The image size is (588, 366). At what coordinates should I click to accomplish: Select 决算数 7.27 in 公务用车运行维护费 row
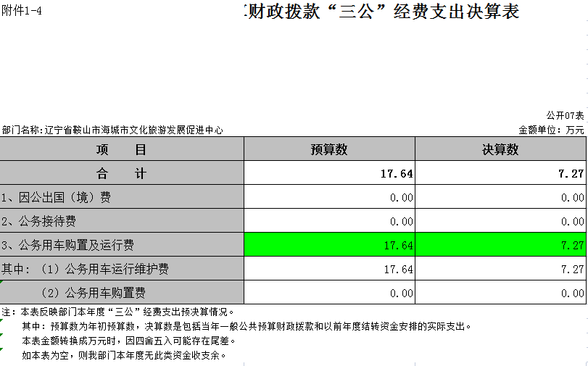click(500, 269)
